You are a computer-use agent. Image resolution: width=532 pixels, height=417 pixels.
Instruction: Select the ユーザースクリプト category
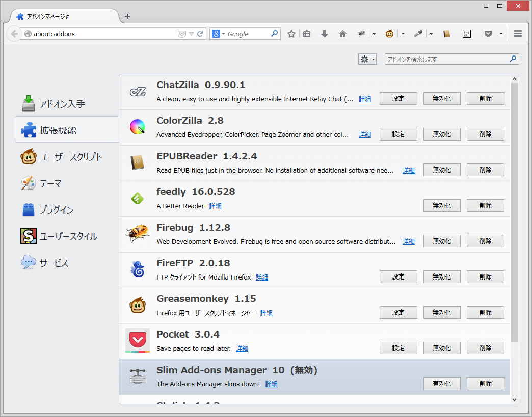click(67, 157)
